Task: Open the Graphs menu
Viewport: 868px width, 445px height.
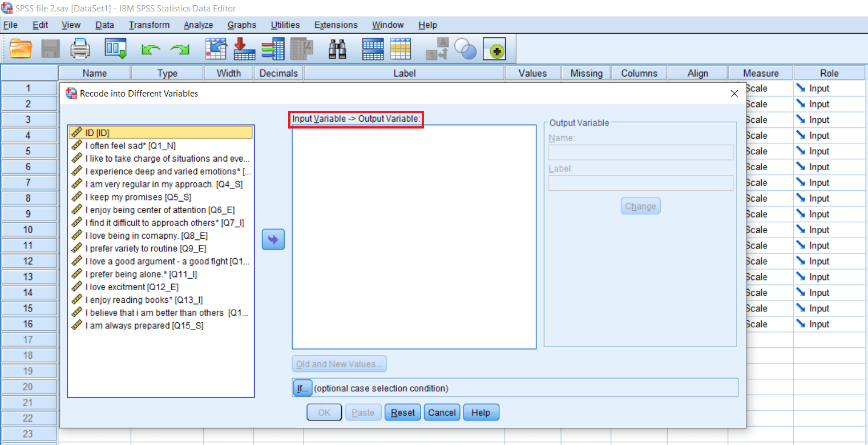Action: [242, 25]
